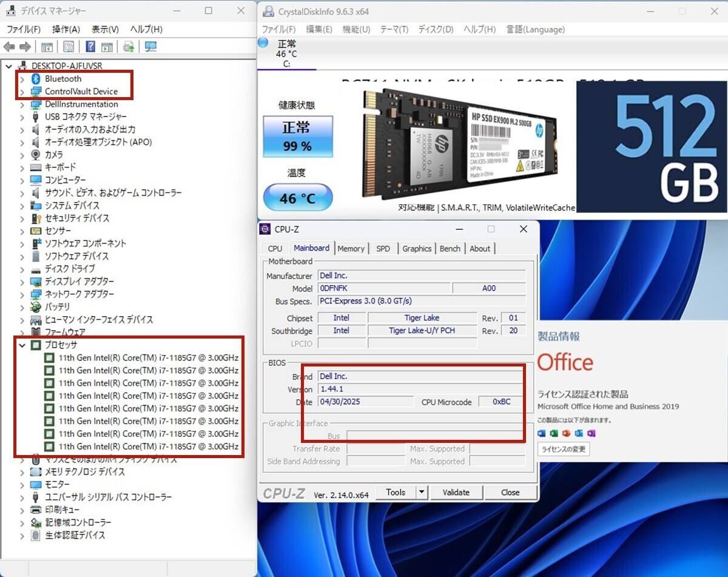Expand the ControlVault Device node
728x577 pixels.
22,92
